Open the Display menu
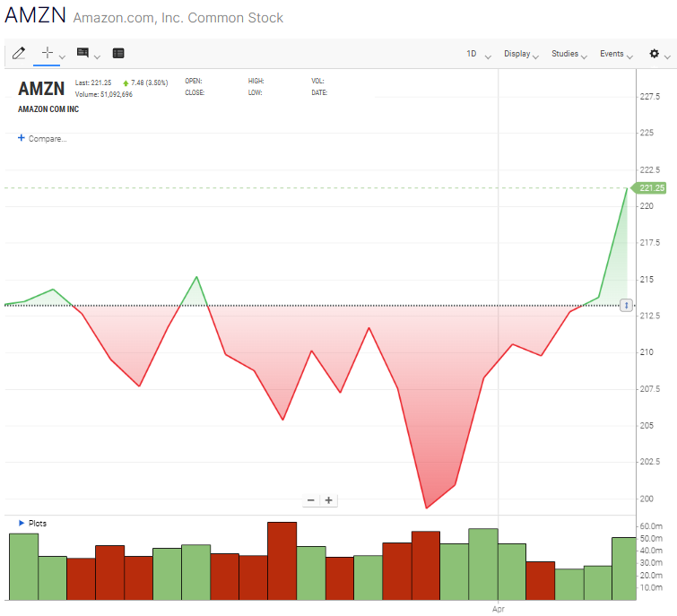This screenshot has width=677, height=616. pos(520,55)
